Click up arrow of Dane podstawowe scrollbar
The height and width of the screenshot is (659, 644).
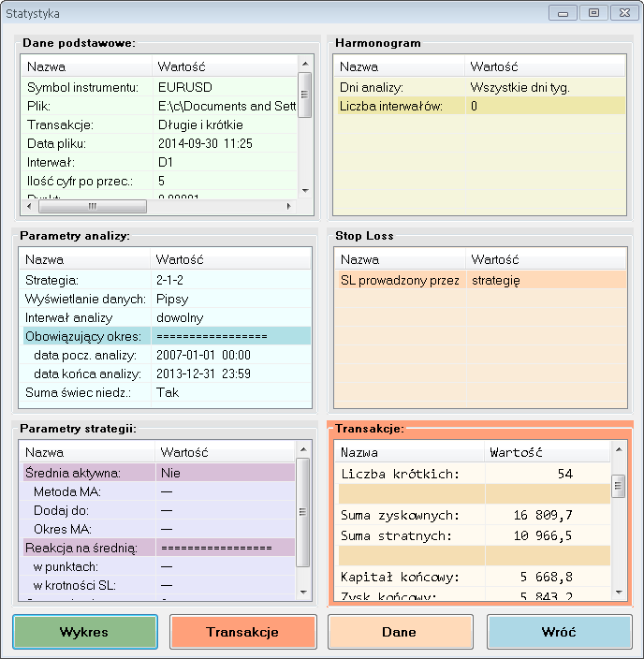coord(305,64)
